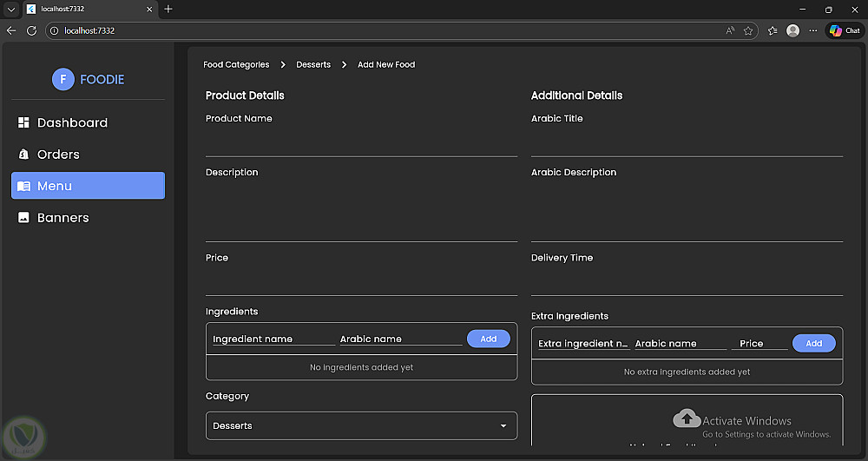Image resolution: width=868 pixels, height=461 pixels.
Task: Click the Dashboard grid icon in sidebar
Action: [x=23, y=123]
